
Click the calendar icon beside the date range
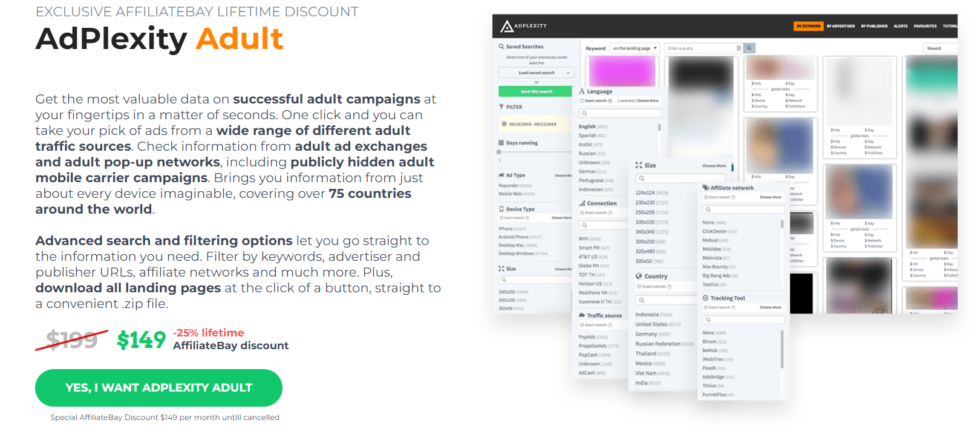point(505,123)
